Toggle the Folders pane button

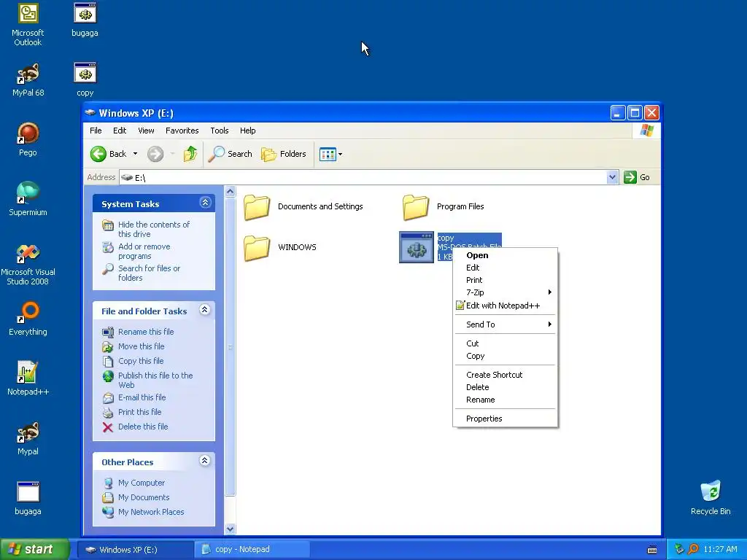tap(284, 154)
